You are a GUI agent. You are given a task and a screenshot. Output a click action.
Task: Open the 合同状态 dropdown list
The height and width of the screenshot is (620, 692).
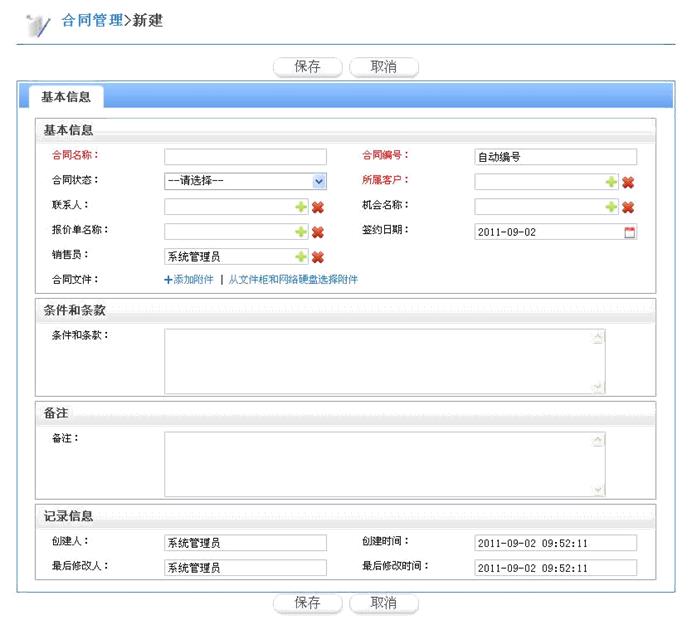(245, 181)
